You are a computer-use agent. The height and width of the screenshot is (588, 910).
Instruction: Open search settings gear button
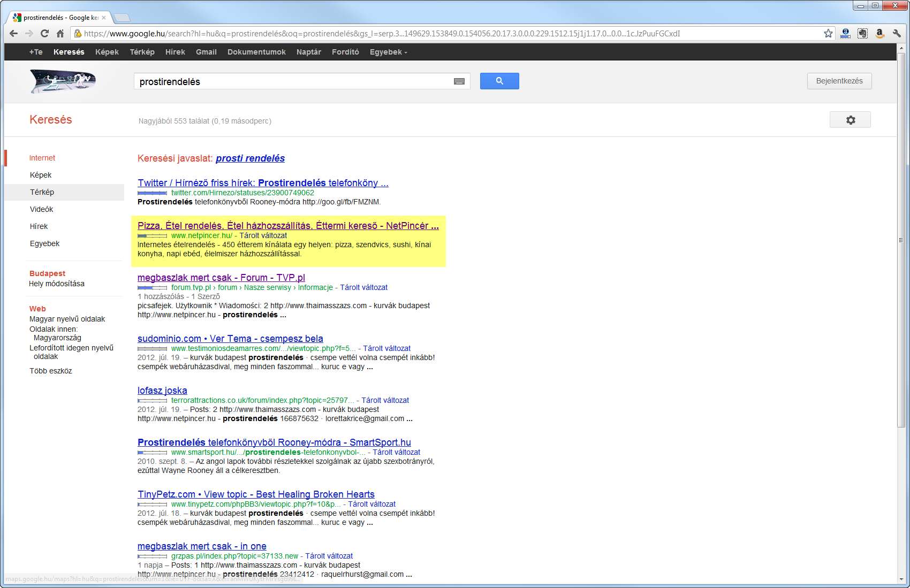point(850,120)
